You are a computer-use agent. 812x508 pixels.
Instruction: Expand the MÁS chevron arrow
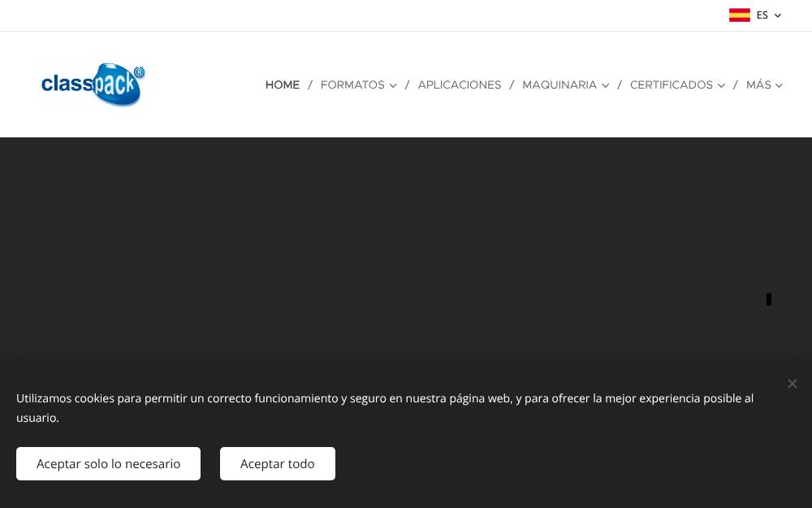pos(779,85)
